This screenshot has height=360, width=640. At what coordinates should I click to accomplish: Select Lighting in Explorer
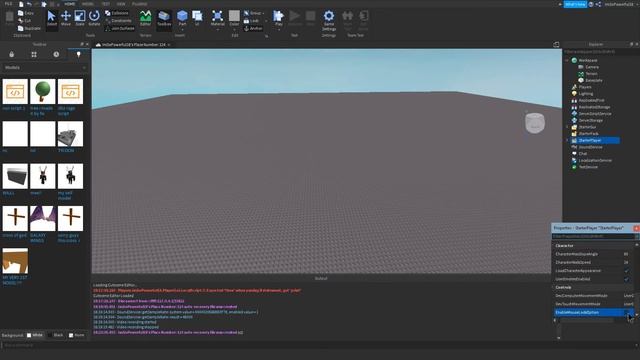(585, 94)
